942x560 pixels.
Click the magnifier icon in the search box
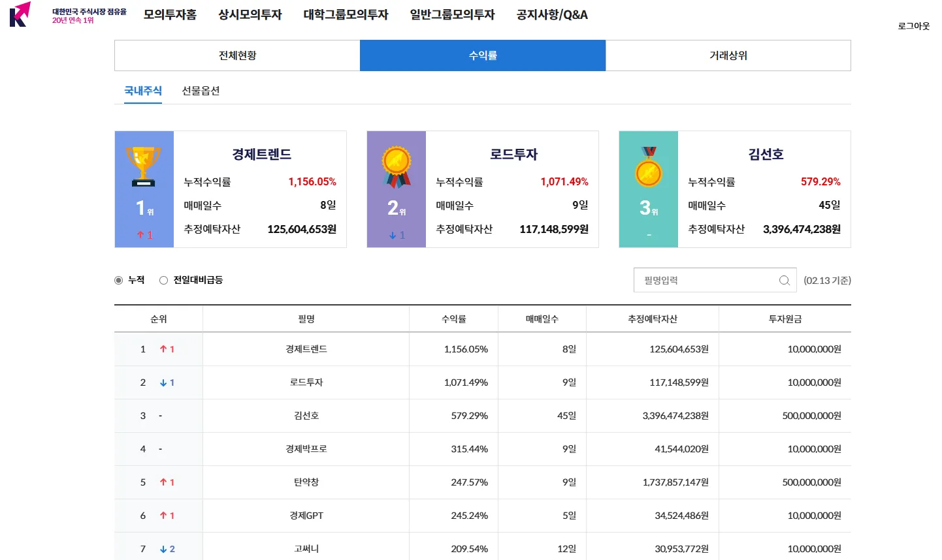tap(783, 279)
